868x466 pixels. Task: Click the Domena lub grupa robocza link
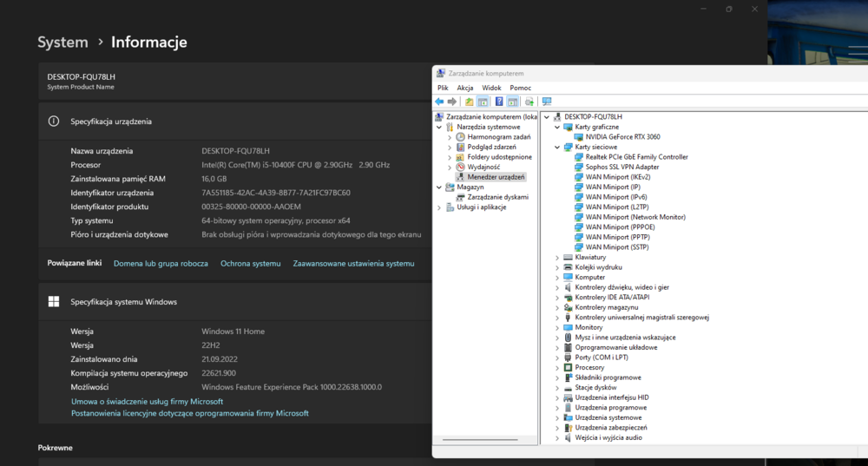point(161,264)
